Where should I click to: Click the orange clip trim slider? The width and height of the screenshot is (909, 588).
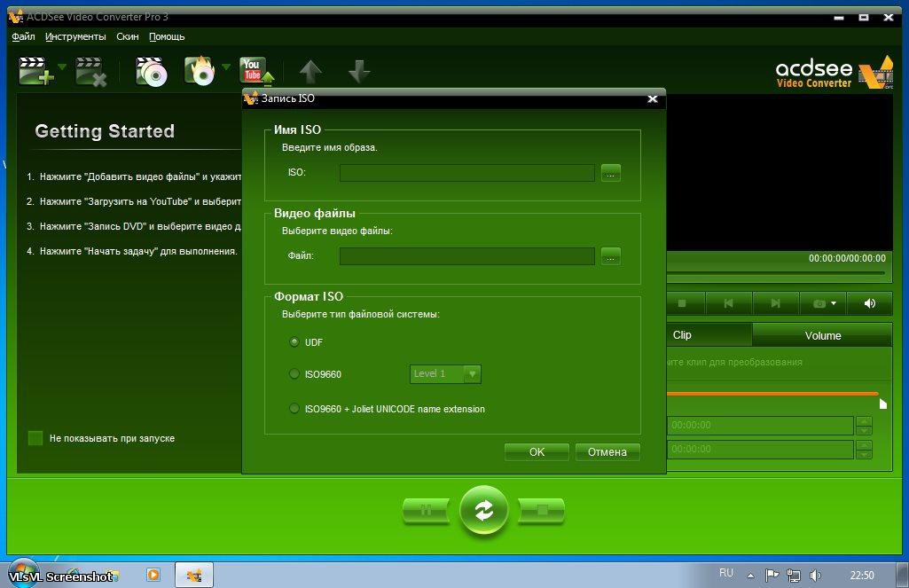(x=772, y=394)
